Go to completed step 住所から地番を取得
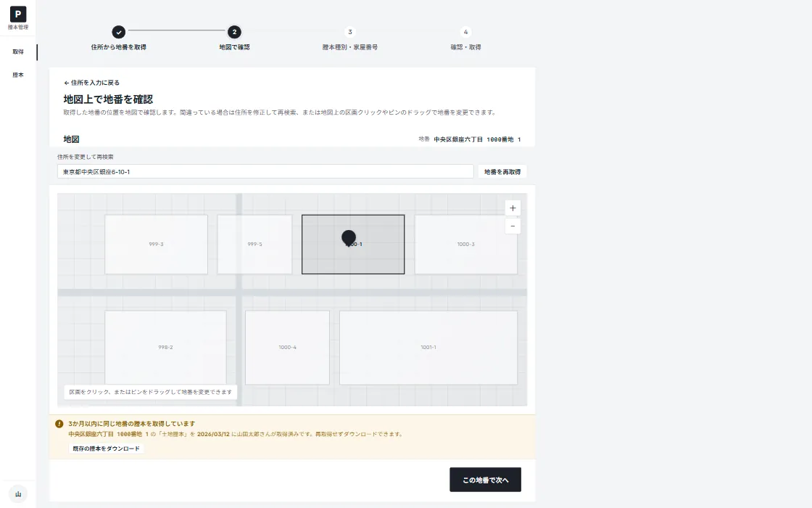 [x=119, y=38]
